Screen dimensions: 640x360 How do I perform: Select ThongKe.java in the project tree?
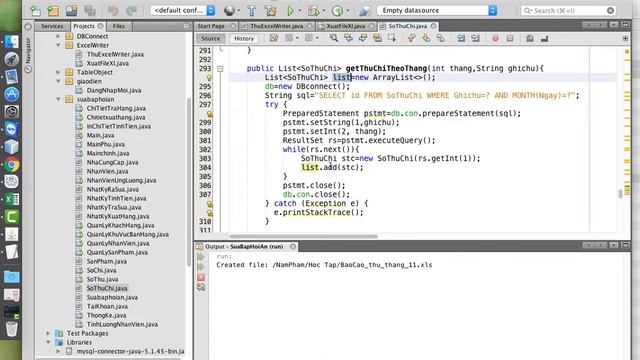(106, 315)
